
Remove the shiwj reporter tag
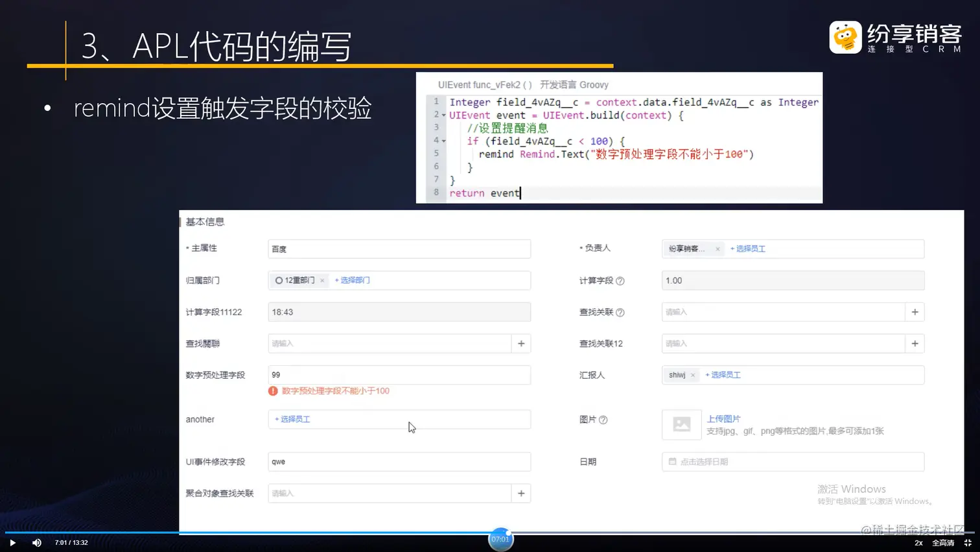pos(693,375)
